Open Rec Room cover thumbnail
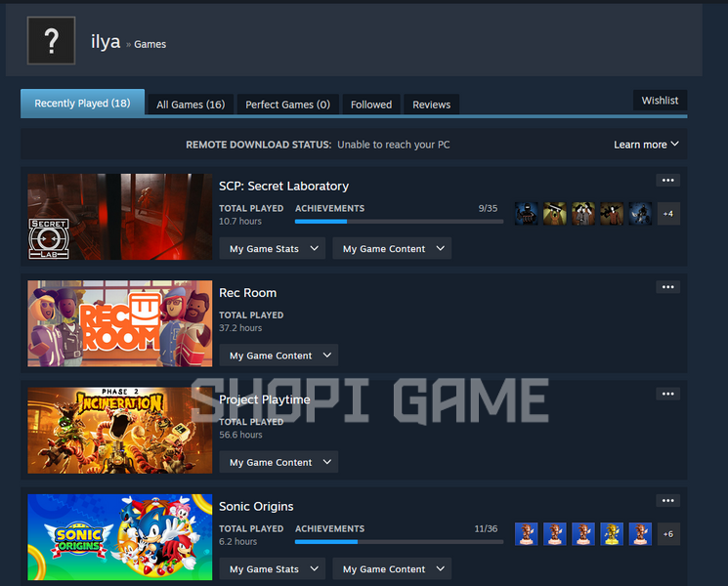 [120, 323]
